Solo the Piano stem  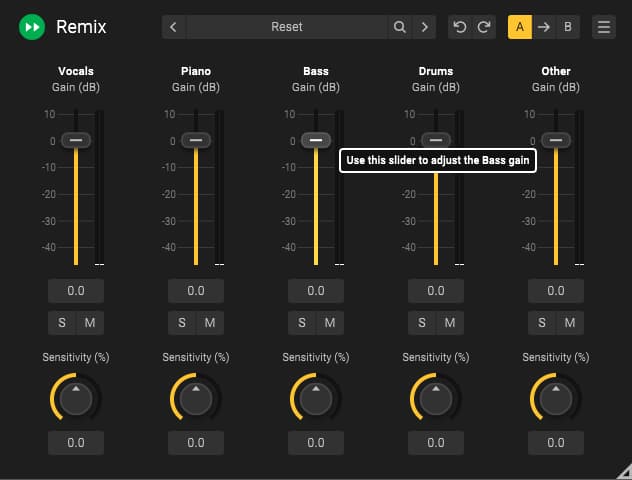182,322
